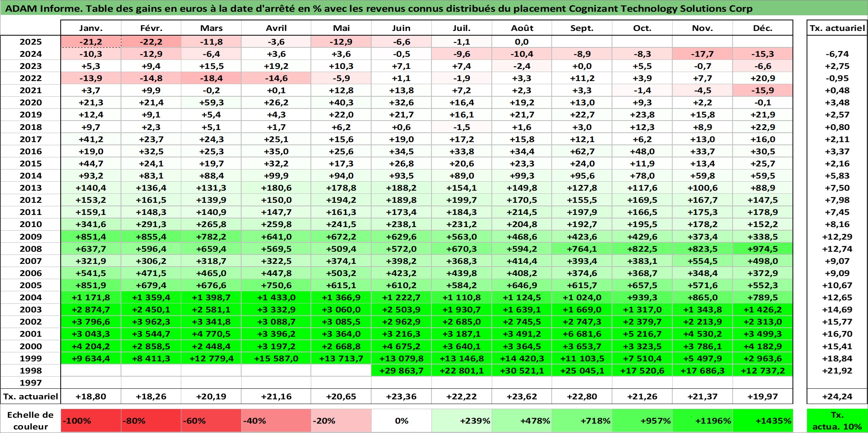The image size is (868, 433).
Task: Select the cell 0,0 for August 2025
Action: (x=522, y=42)
